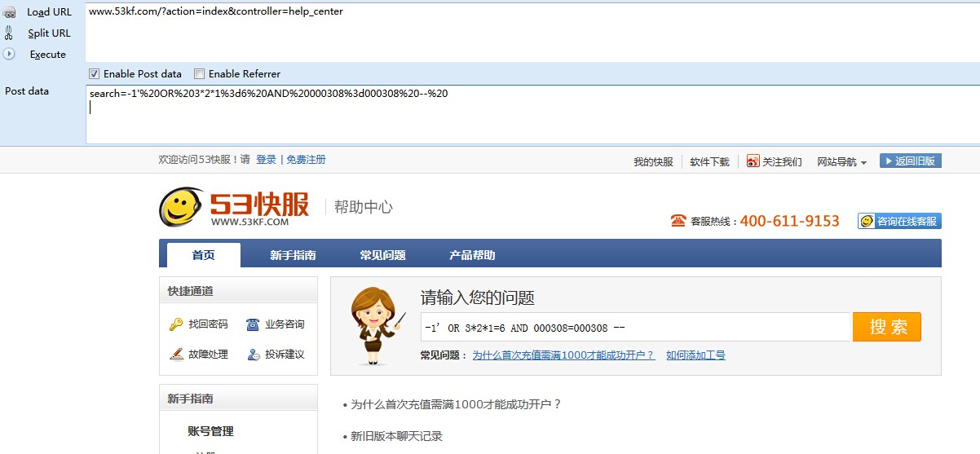Click the 客服热线 phone icon

678,220
